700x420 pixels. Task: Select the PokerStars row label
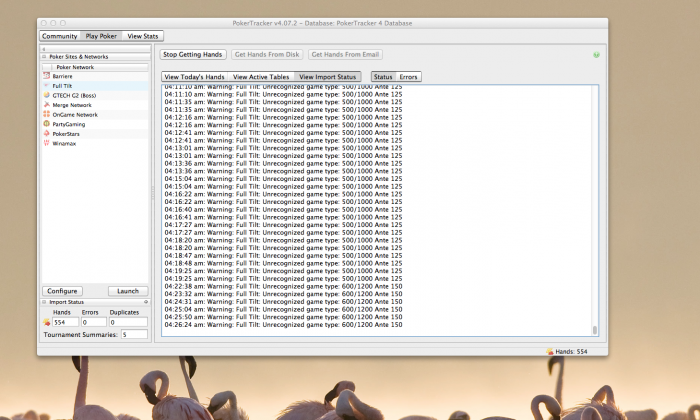[66, 134]
